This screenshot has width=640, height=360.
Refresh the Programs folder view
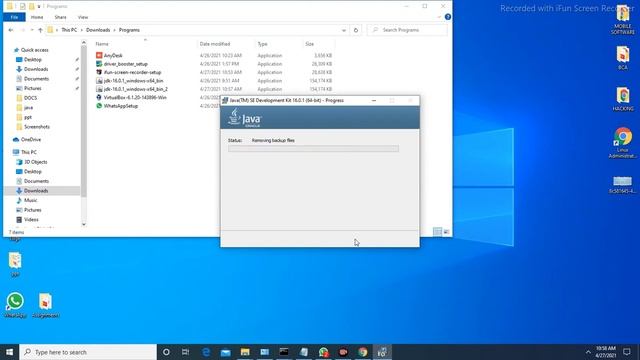pyautogui.click(x=356, y=30)
